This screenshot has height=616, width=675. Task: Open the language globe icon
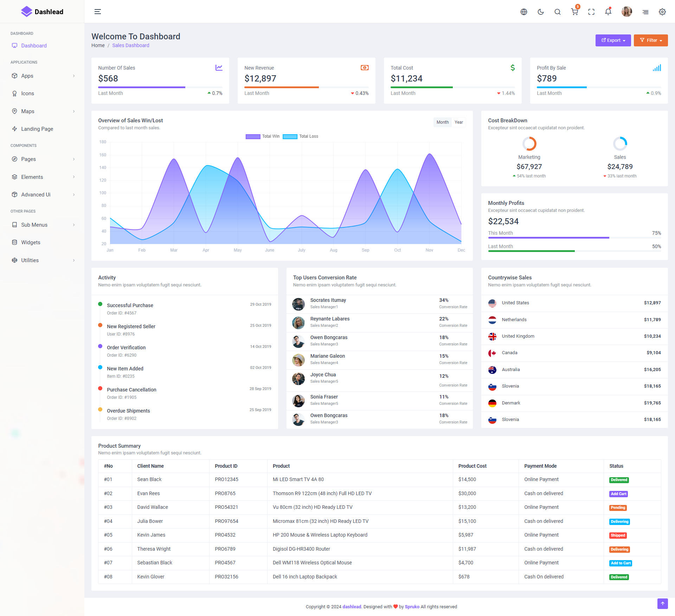[524, 12]
